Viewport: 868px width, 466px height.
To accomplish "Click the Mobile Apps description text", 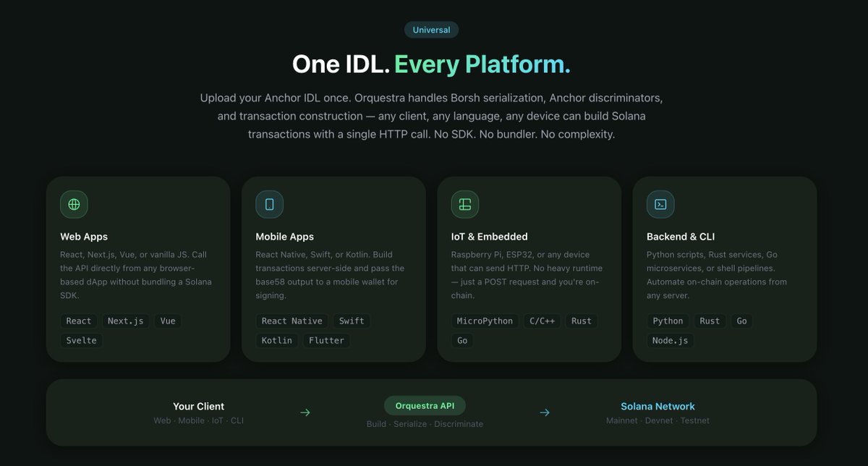I will point(330,275).
